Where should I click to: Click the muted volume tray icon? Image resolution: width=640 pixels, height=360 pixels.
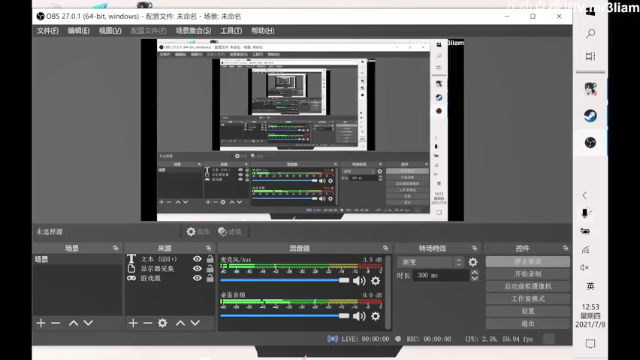(584, 268)
